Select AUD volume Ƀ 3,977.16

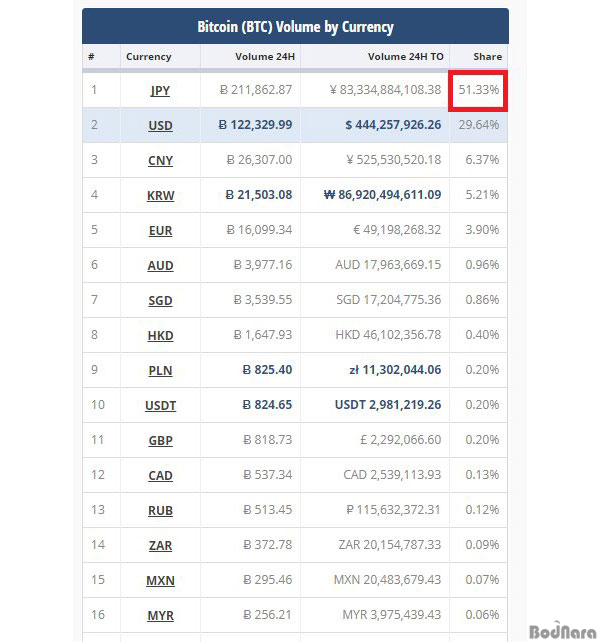(263, 264)
